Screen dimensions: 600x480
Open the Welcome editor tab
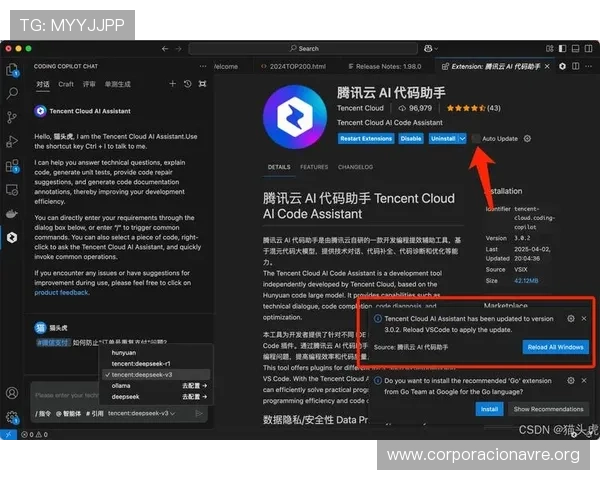point(226,66)
